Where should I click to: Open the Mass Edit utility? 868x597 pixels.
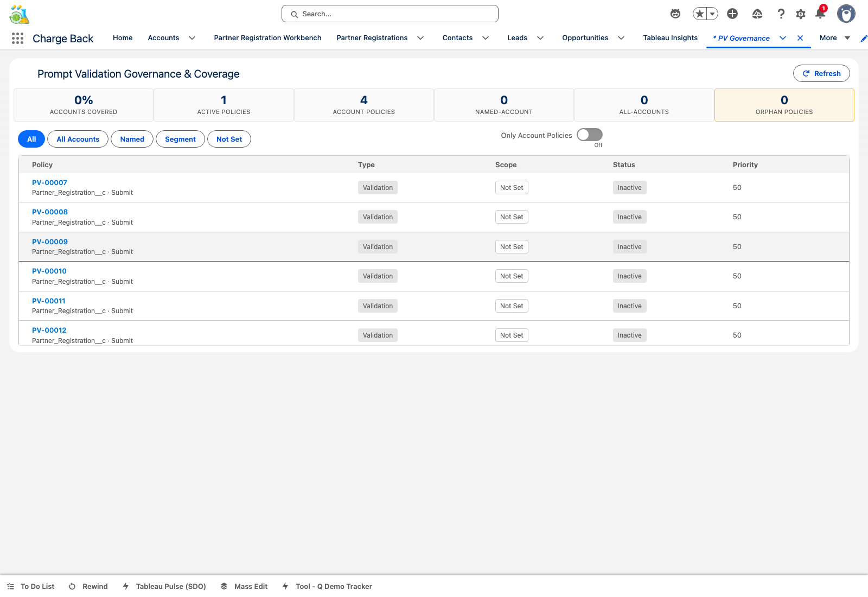[244, 586]
